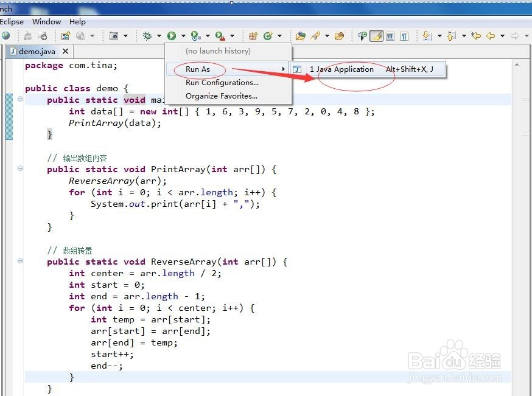
Task: Click the 'int temp = arr[start];' line
Action: coord(150,320)
